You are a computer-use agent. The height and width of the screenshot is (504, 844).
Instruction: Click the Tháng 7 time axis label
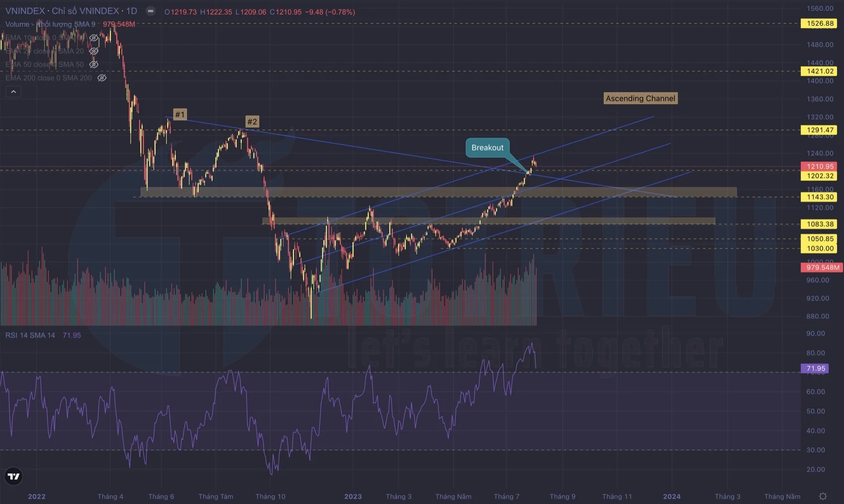click(506, 497)
